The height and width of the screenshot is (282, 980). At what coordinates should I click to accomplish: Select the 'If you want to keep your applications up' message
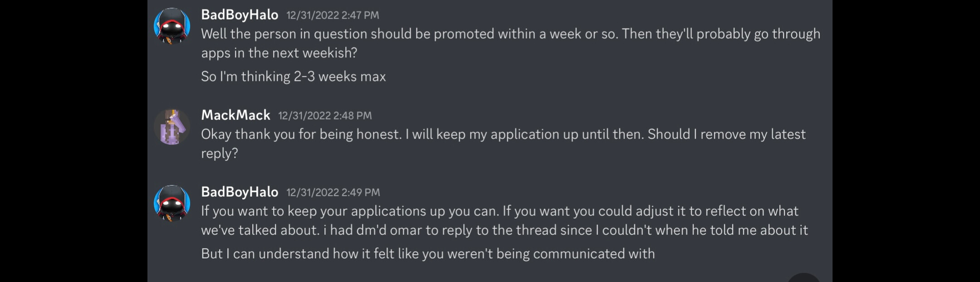coord(505,220)
